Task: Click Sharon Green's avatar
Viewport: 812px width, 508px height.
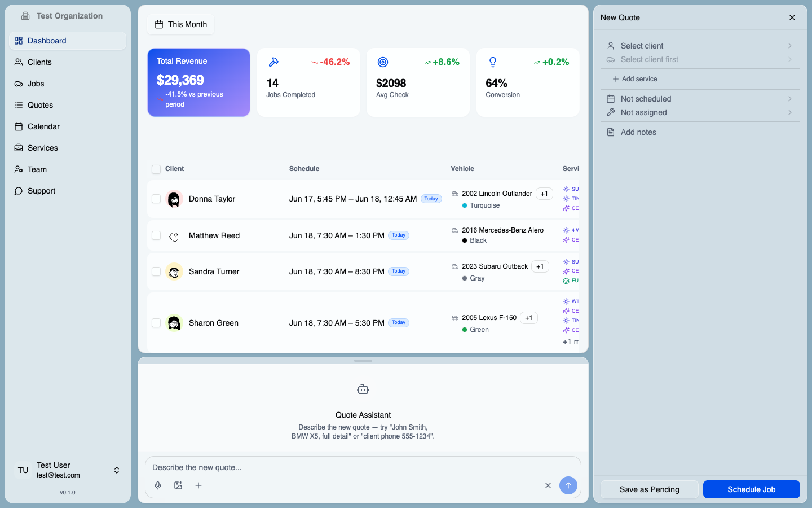Action: tap(174, 323)
